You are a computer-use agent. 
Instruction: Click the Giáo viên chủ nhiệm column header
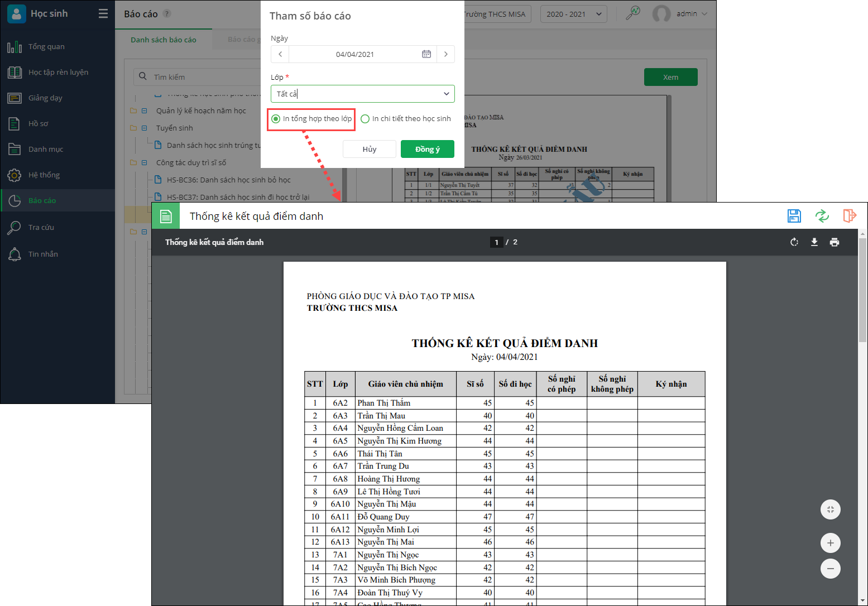coord(406,384)
